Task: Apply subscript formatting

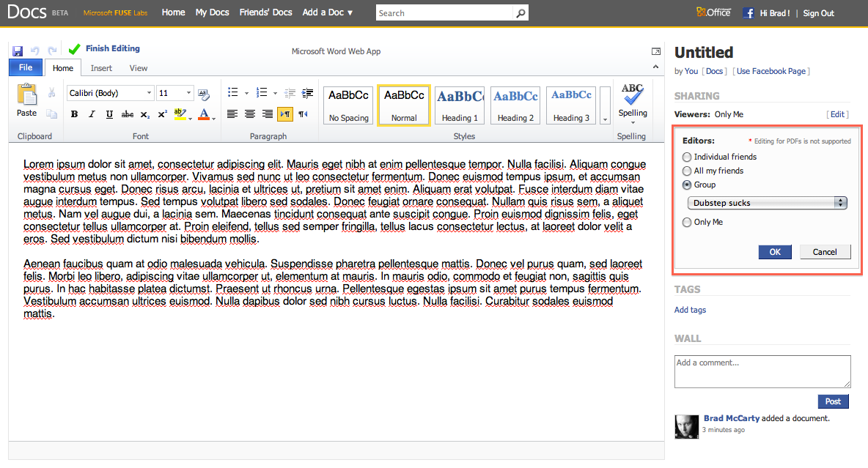Action: 144,114
